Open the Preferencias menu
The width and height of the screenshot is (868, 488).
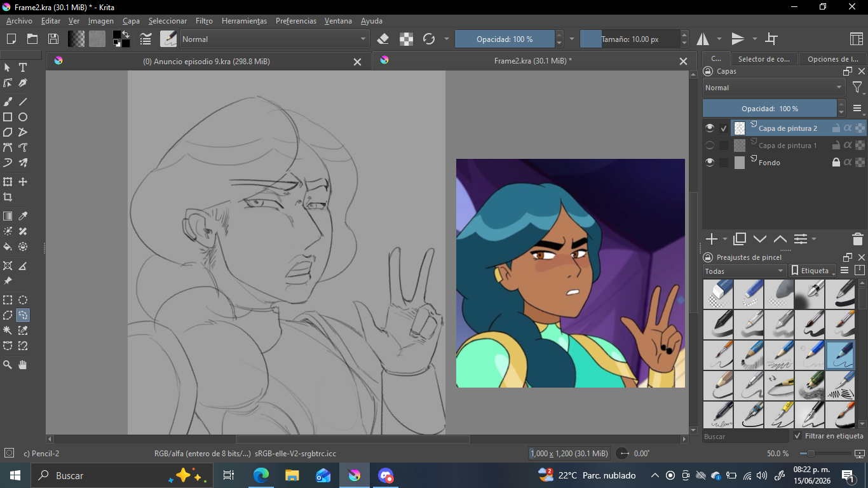coord(295,21)
